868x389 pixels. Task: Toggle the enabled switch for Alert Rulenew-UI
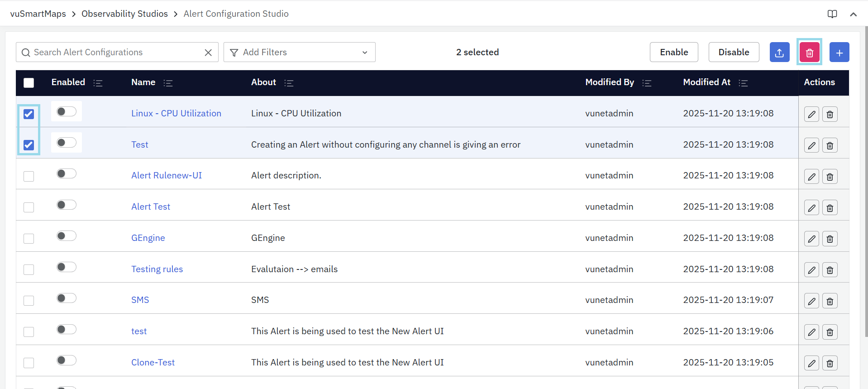tap(66, 174)
